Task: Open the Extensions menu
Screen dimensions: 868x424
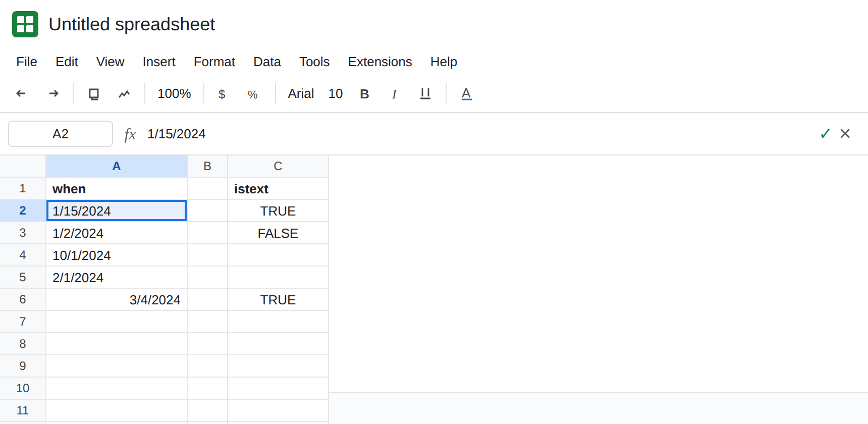Action: pyautogui.click(x=380, y=62)
